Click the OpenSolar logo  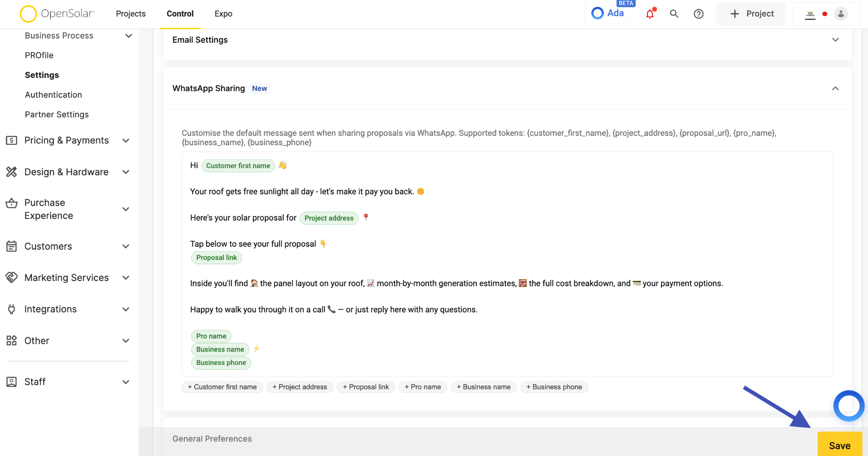(57, 14)
